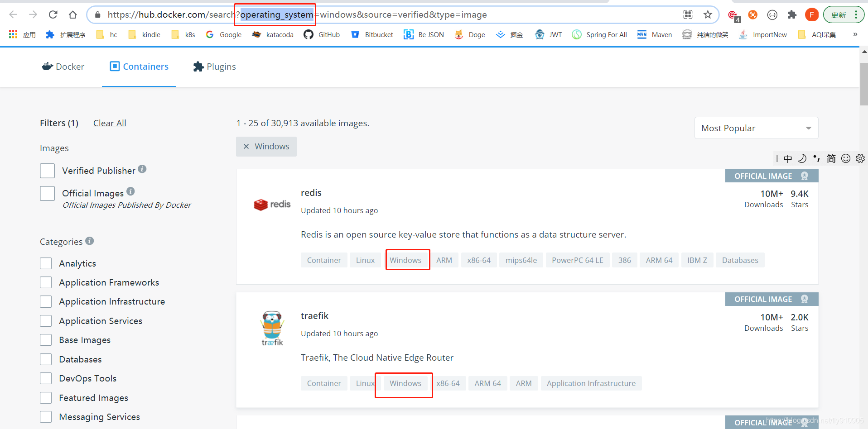Enable the Official Images checkbox
This screenshot has height=429, width=868.
[47, 193]
